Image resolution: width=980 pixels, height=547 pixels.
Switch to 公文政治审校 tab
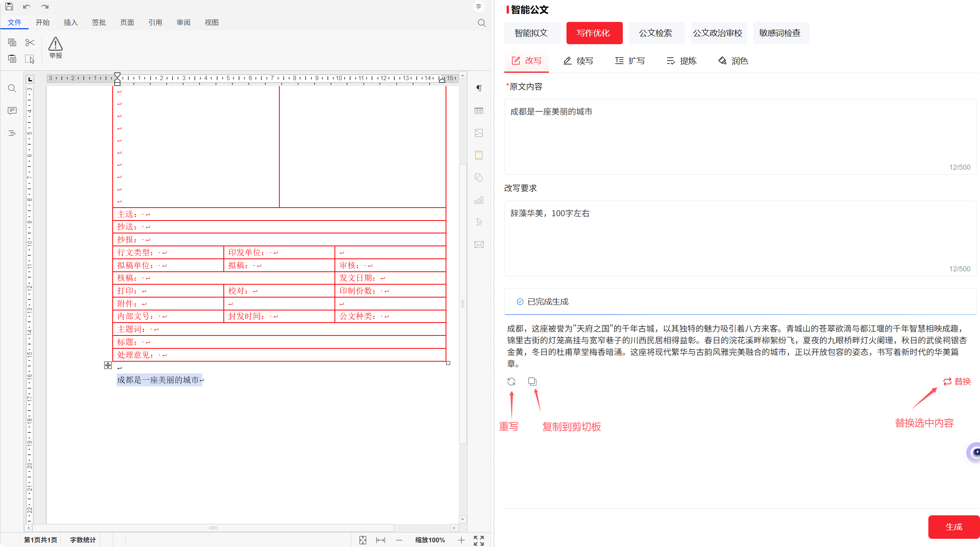pos(719,33)
